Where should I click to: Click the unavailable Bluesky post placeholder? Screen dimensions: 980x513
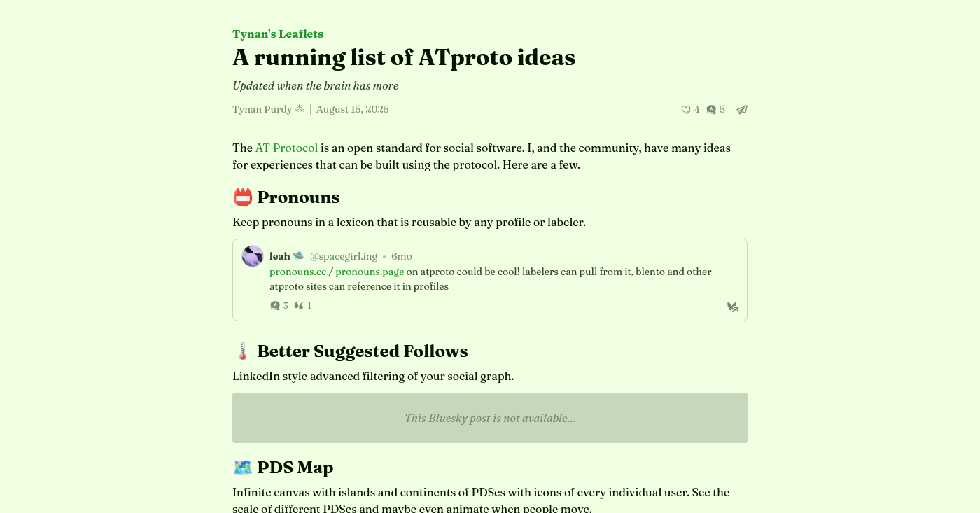pyautogui.click(x=490, y=418)
